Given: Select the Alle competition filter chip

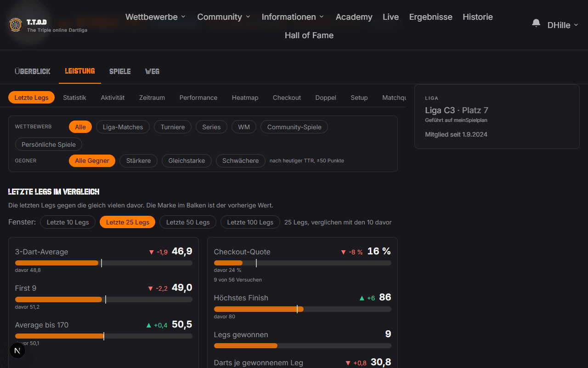Looking at the screenshot, I should click(80, 127).
